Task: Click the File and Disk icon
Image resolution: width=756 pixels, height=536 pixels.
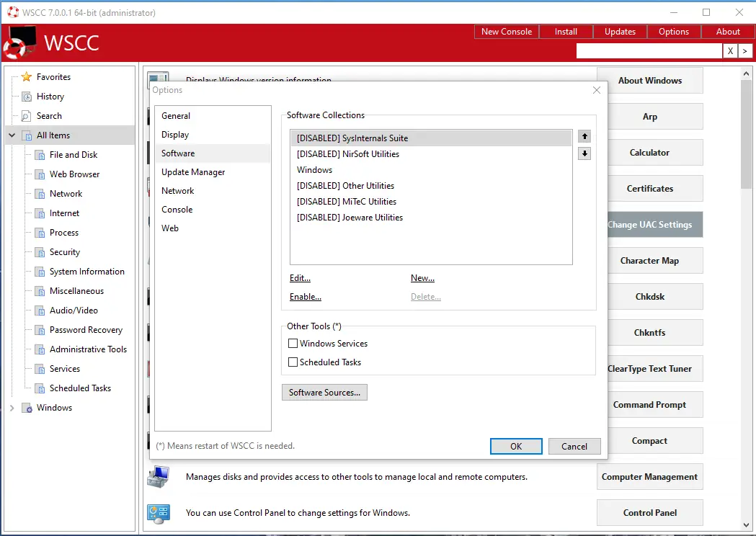Action: (x=40, y=155)
